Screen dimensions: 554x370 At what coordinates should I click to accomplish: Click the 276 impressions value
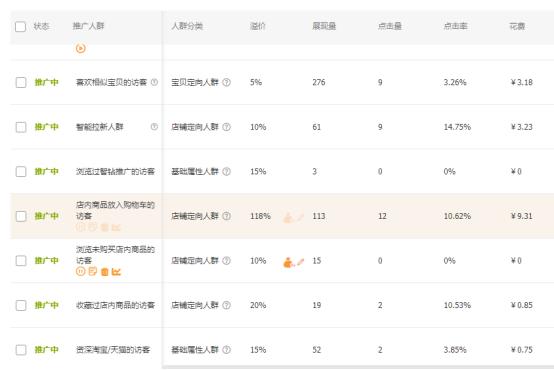[319, 82]
